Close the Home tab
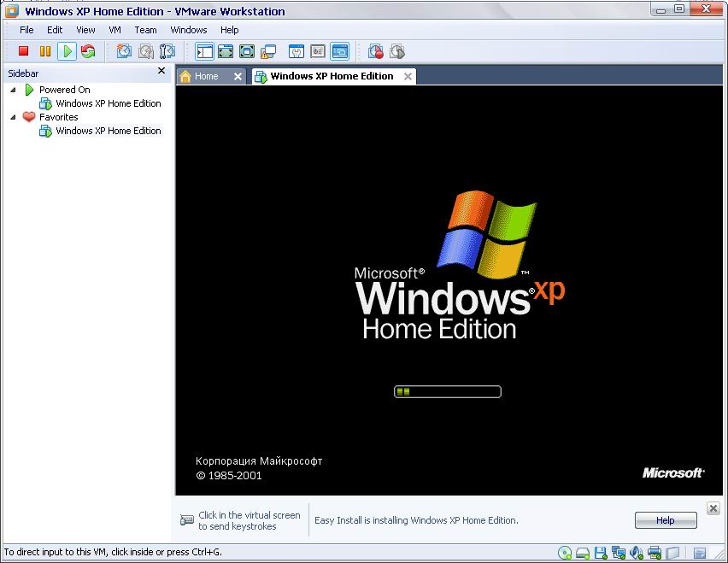This screenshot has height=563, width=728. tap(238, 77)
